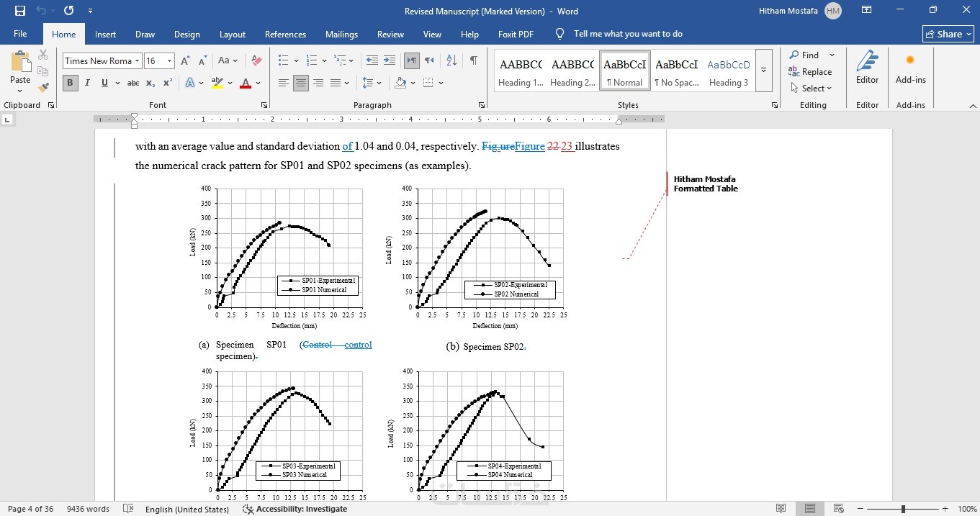Apply the No Spacing style
The width and height of the screenshot is (980, 516).
point(677,71)
